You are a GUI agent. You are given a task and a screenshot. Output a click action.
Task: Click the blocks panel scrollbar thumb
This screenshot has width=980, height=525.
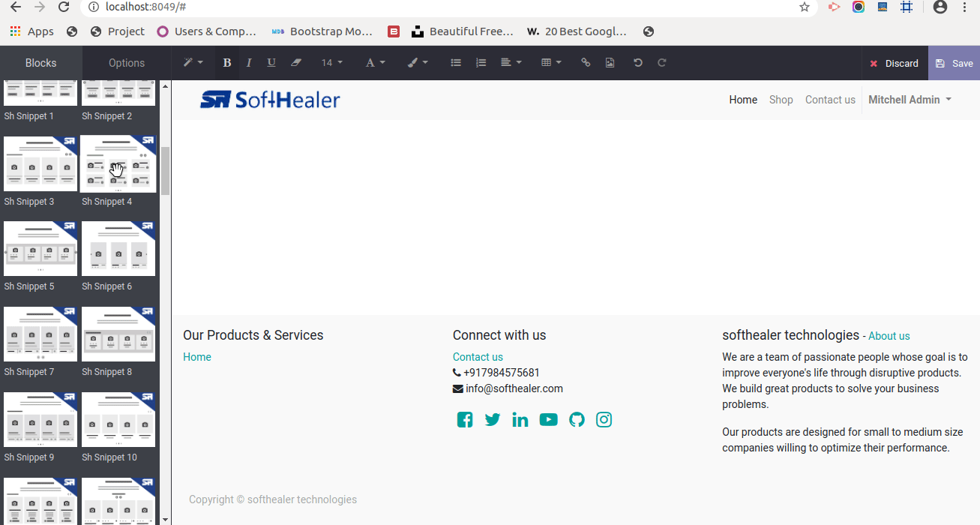point(166,171)
